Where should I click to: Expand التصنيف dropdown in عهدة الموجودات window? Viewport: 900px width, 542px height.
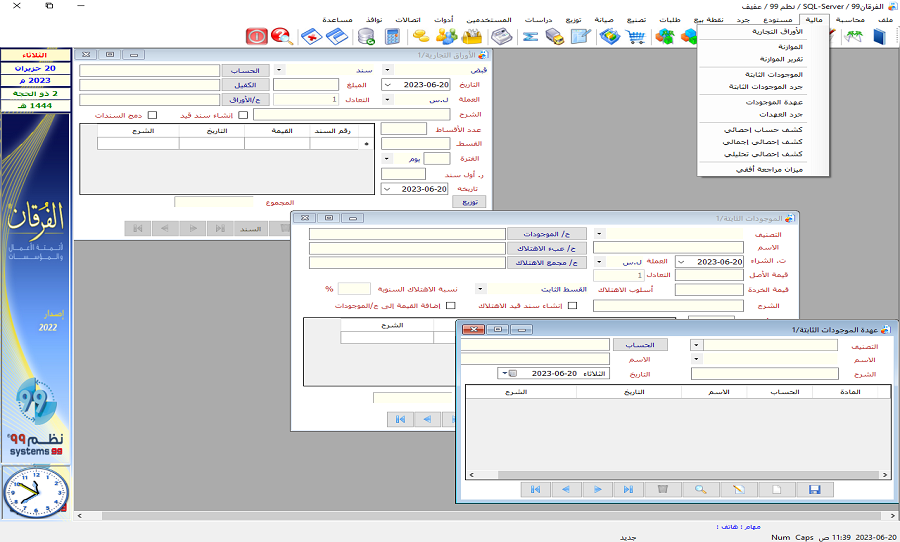click(696, 344)
